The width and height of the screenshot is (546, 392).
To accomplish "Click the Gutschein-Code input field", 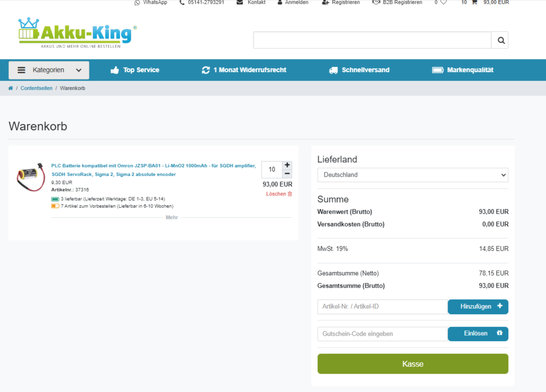I will coord(383,334).
